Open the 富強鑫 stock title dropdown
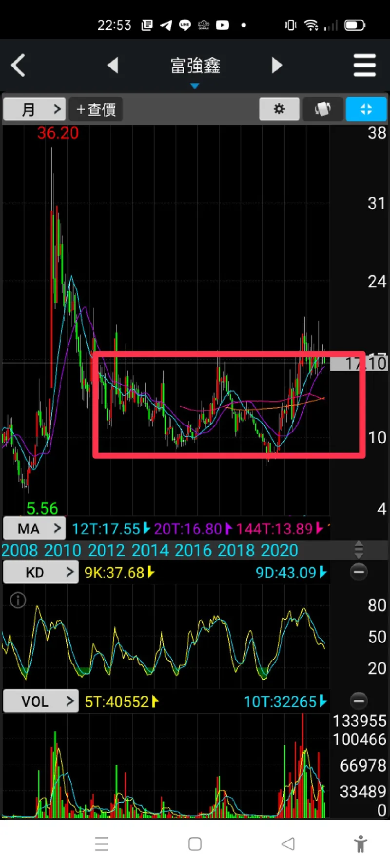 [x=195, y=66]
